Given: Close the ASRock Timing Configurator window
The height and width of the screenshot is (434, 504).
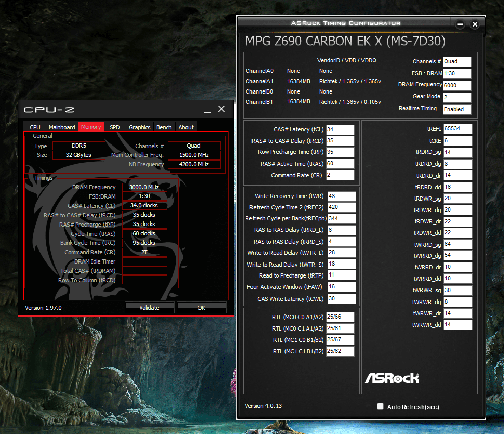Looking at the screenshot, I should click(x=475, y=24).
